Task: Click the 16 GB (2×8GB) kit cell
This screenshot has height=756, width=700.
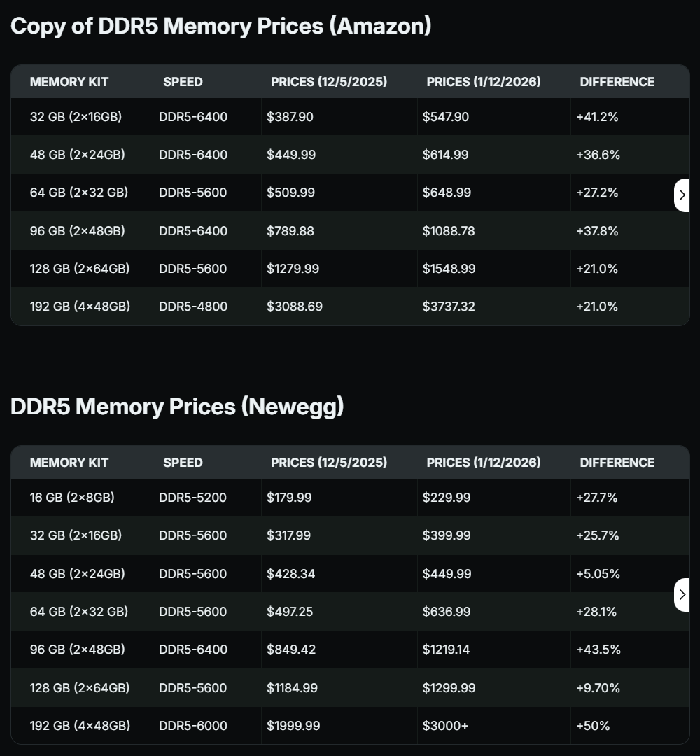Action: (x=72, y=498)
